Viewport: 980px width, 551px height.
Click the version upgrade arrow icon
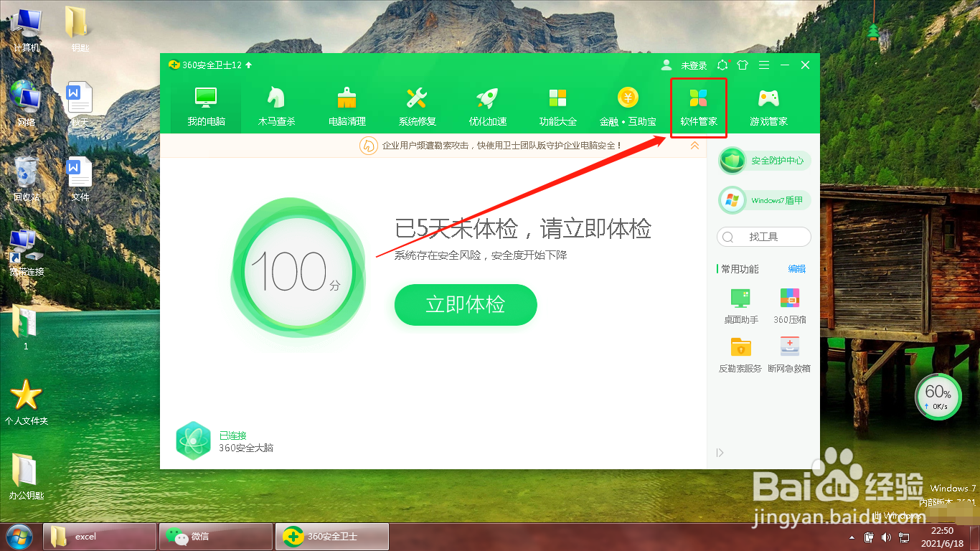point(249,65)
